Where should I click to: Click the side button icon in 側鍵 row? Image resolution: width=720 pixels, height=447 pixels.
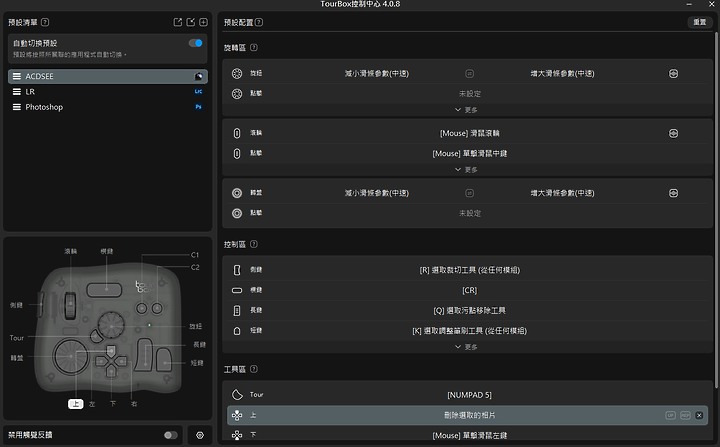237,270
